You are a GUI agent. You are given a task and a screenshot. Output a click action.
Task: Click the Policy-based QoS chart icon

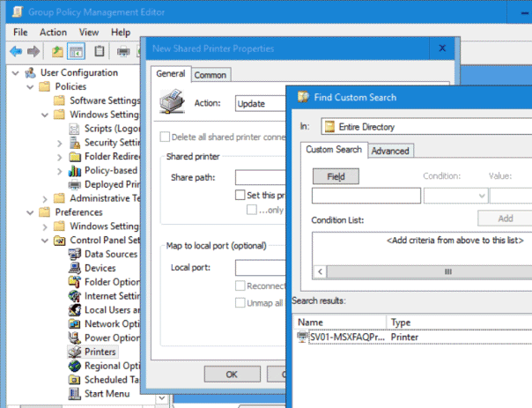pos(74,170)
